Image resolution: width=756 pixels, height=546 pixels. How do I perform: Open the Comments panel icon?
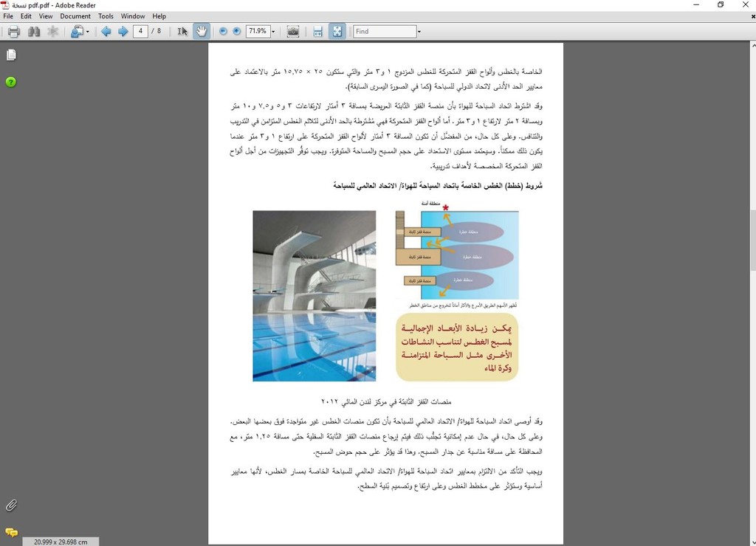pyautogui.click(x=11, y=532)
